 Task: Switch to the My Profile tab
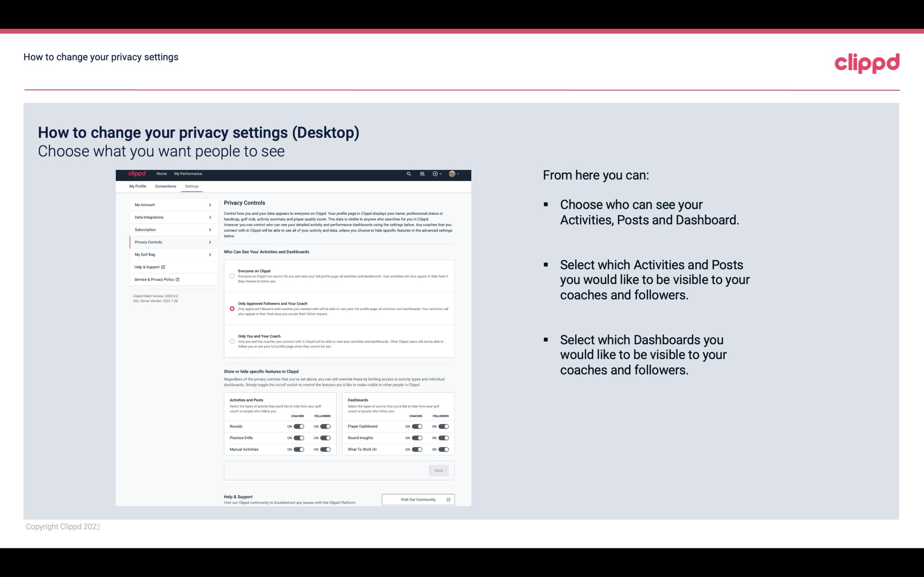[x=138, y=186]
